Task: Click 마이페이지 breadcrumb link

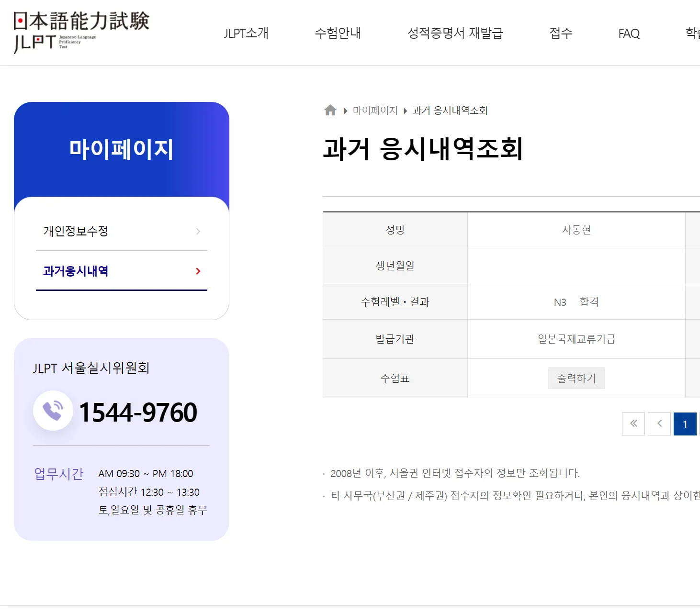Action: click(375, 111)
